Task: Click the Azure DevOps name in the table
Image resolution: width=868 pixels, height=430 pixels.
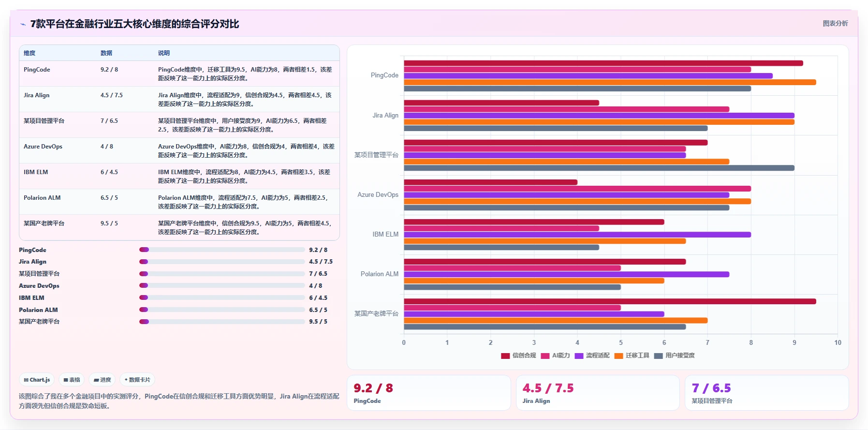Action: [43, 147]
